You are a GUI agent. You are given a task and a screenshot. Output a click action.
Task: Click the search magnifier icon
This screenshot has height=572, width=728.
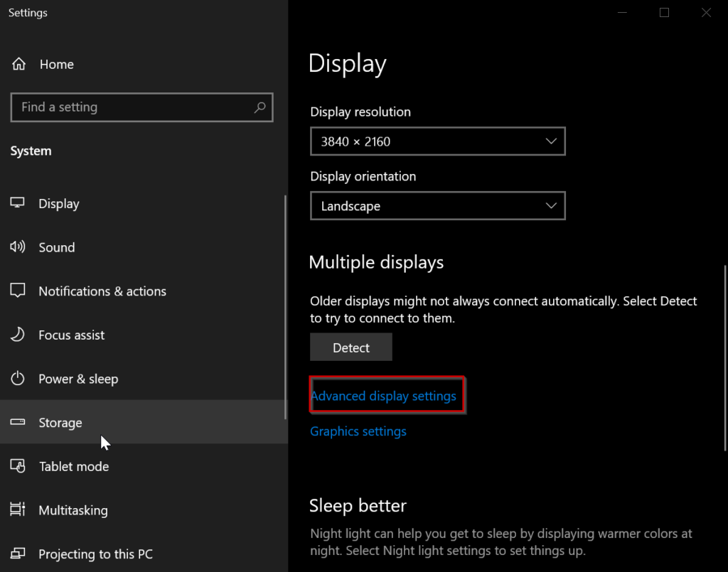(x=260, y=107)
